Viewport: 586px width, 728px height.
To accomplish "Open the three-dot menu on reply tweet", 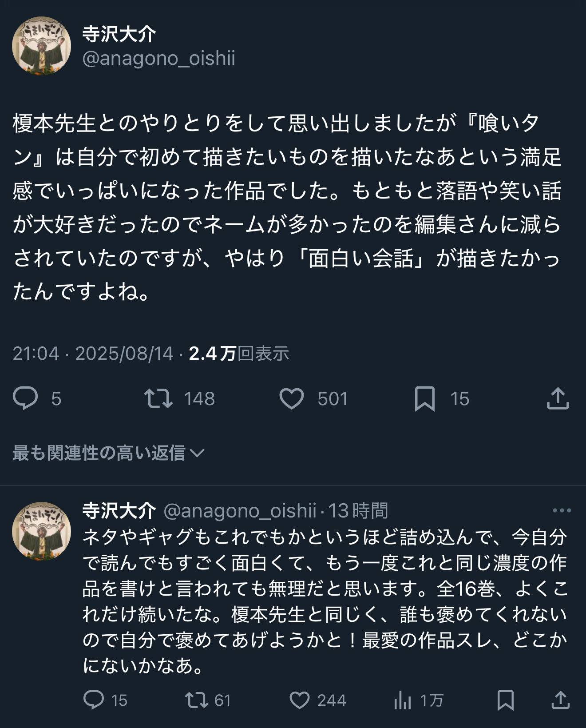I will (562, 511).
